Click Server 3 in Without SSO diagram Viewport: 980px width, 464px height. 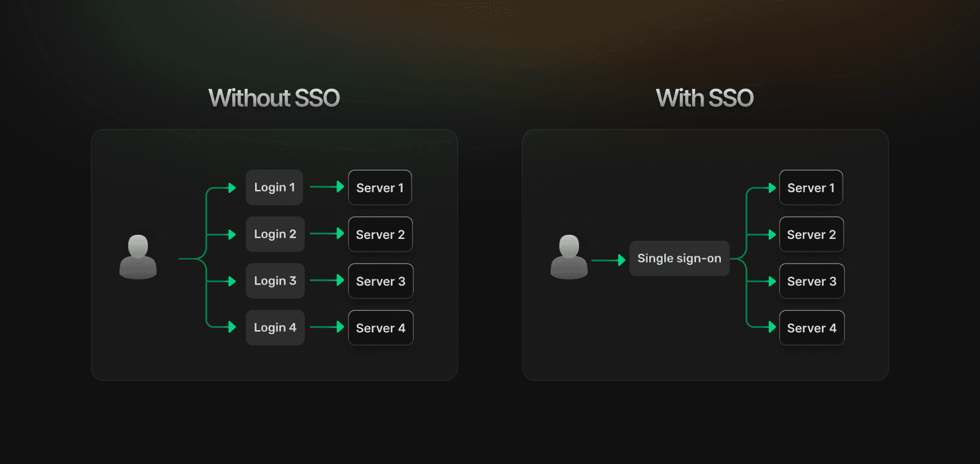click(x=381, y=281)
